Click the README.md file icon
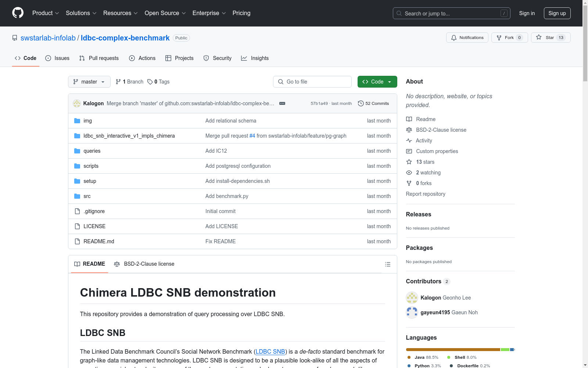 click(77, 241)
